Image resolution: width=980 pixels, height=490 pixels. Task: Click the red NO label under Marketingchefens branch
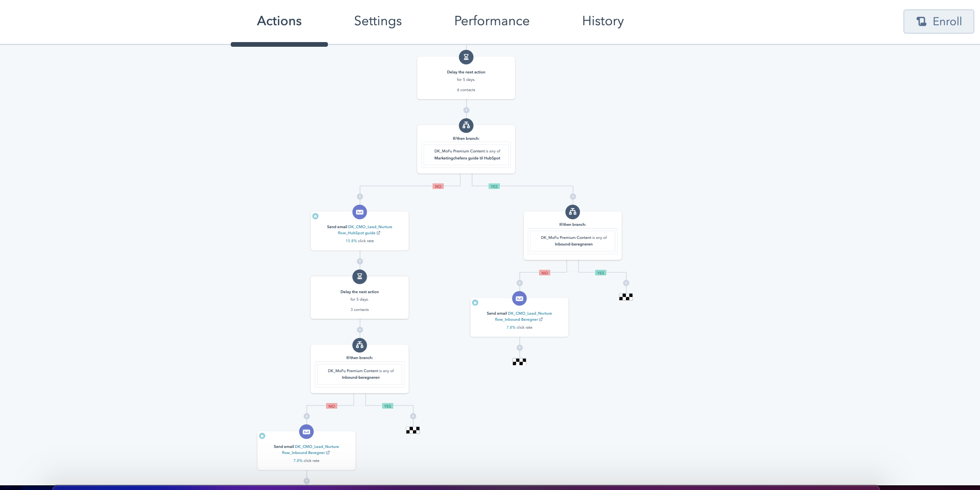tap(438, 187)
